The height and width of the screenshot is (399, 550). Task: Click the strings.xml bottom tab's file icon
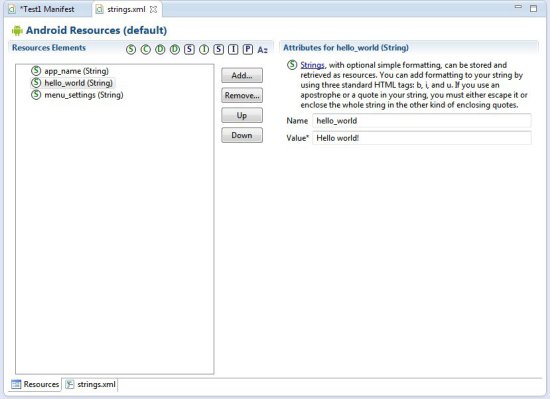(70, 384)
